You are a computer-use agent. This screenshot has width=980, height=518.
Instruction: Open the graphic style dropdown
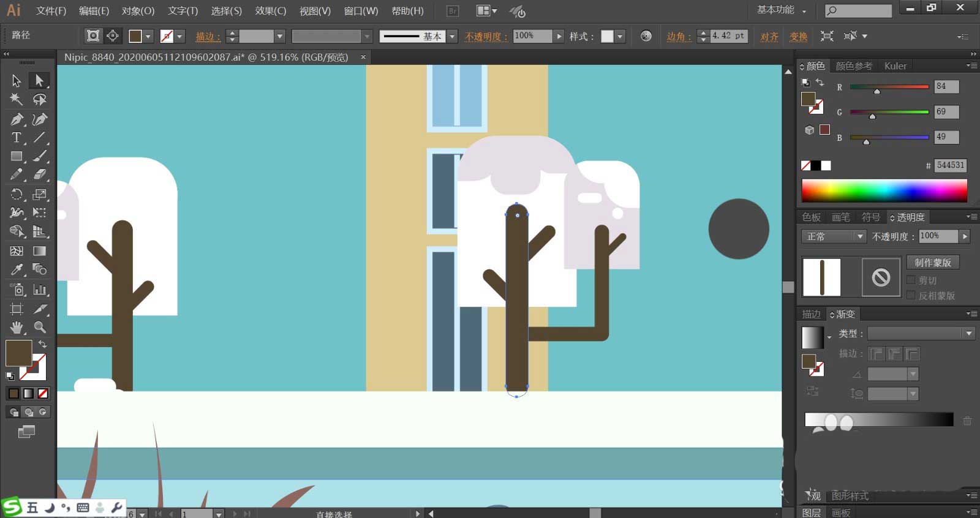pos(620,37)
